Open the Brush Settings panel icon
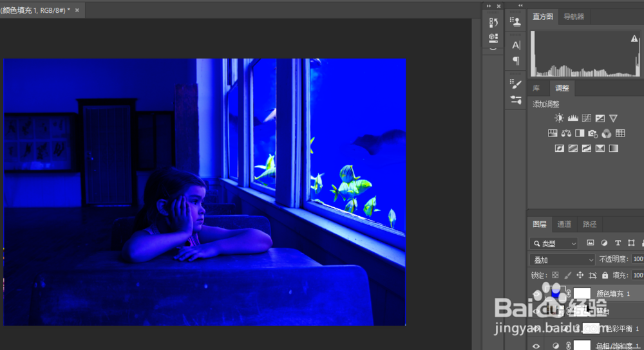 pos(515,84)
